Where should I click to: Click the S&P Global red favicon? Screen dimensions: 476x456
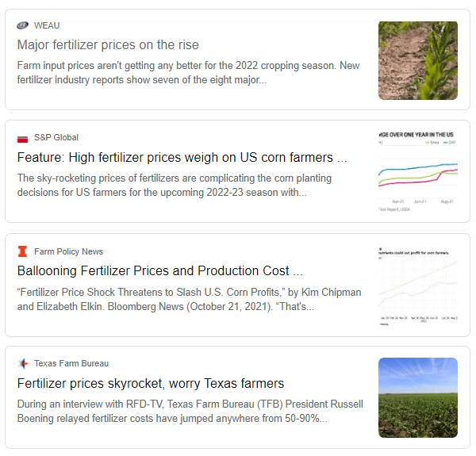(22, 139)
